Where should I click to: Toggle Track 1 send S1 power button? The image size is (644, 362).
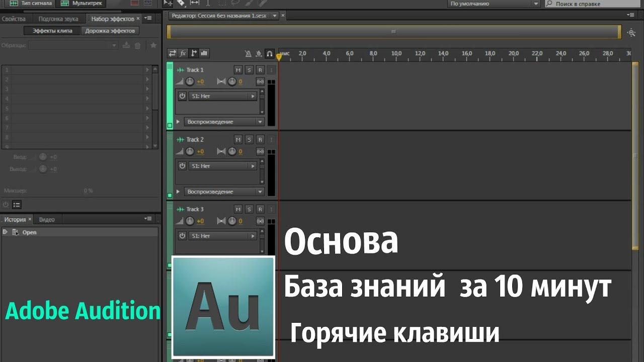coord(182,96)
